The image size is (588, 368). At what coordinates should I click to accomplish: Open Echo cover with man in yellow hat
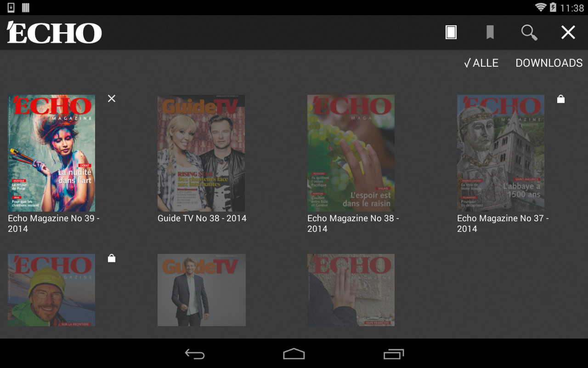(51, 290)
